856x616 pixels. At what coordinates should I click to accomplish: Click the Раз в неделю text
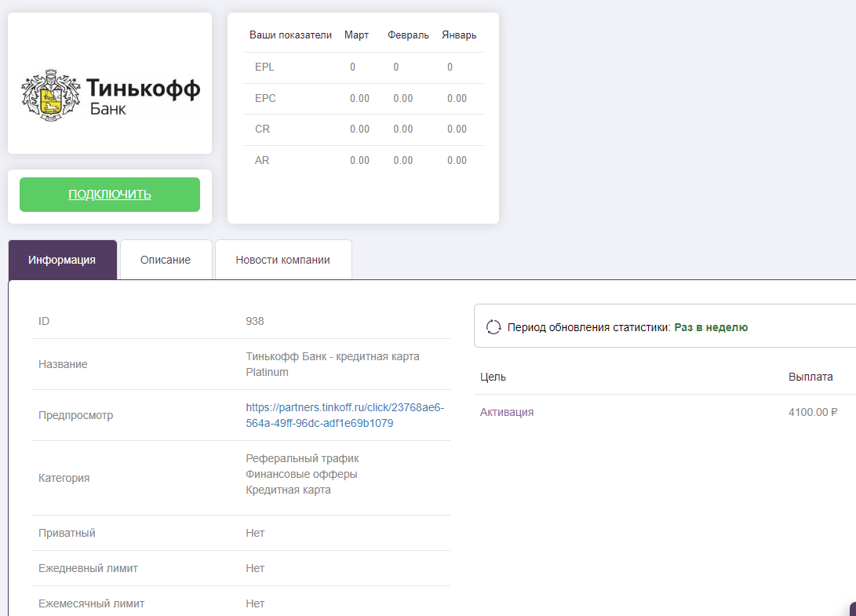point(711,327)
